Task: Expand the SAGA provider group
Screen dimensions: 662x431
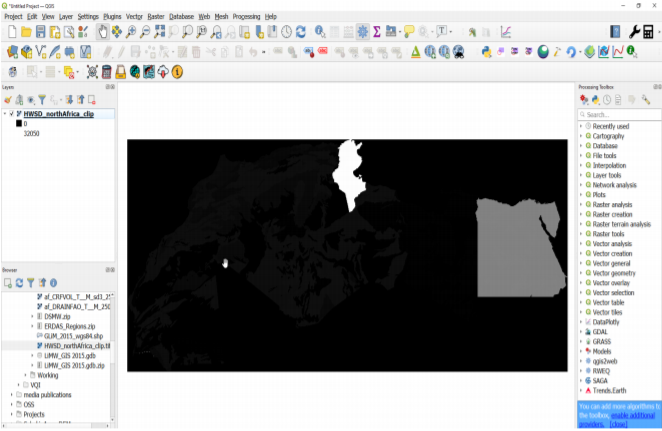Action: tap(581, 381)
